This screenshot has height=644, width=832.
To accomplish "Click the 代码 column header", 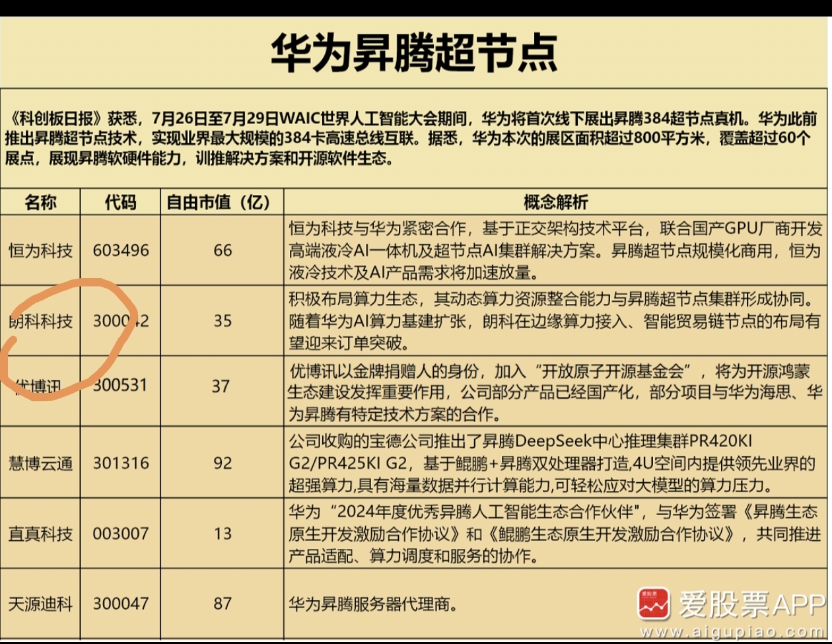I will click(121, 201).
